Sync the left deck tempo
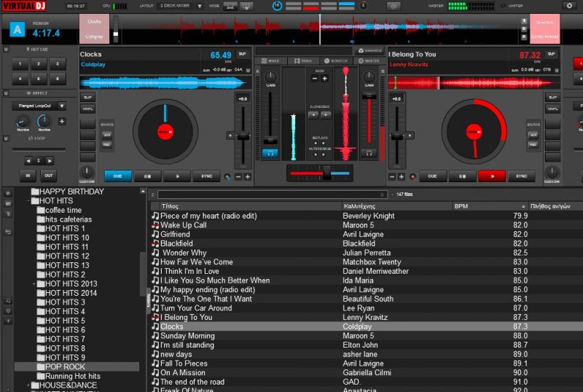The image size is (583, 392). coord(206,176)
